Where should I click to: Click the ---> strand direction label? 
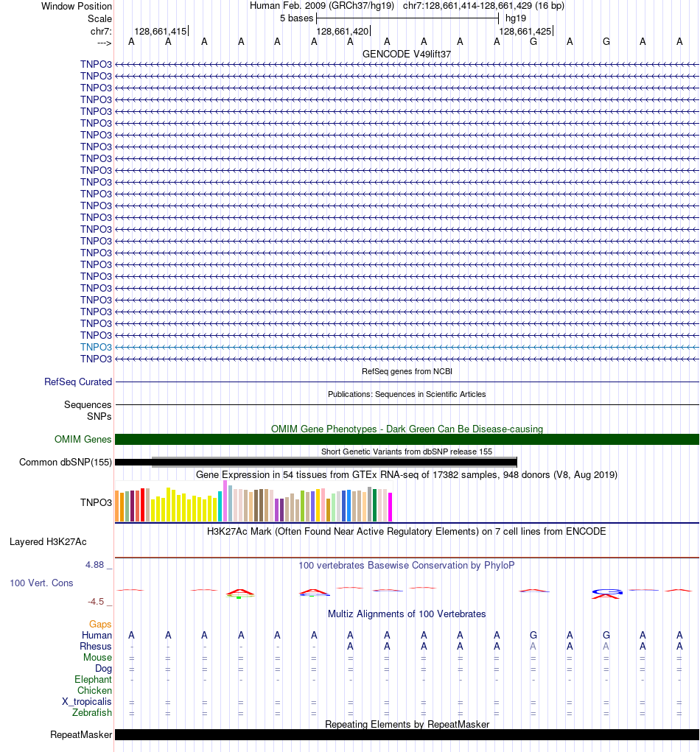[104, 43]
